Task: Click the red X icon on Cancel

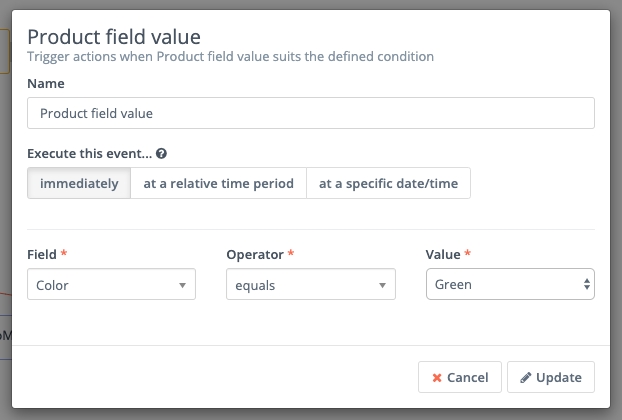Action: (x=437, y=378)
